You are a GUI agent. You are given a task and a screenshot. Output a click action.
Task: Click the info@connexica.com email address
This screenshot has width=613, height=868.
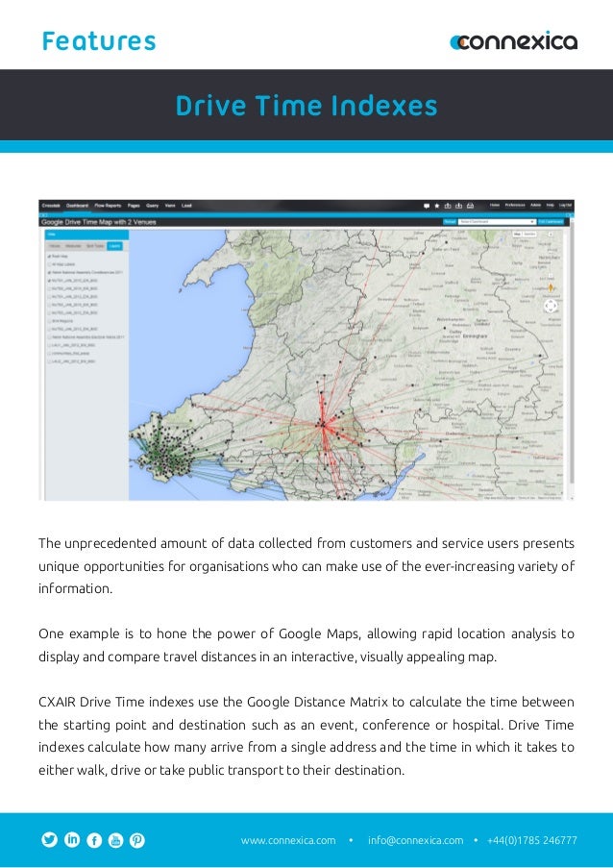(415, 840)
